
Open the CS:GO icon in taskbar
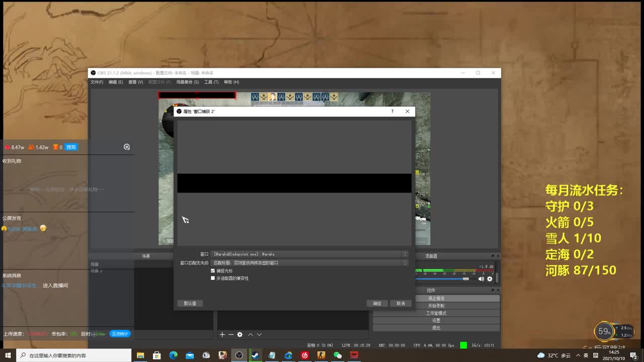point(321,355)
